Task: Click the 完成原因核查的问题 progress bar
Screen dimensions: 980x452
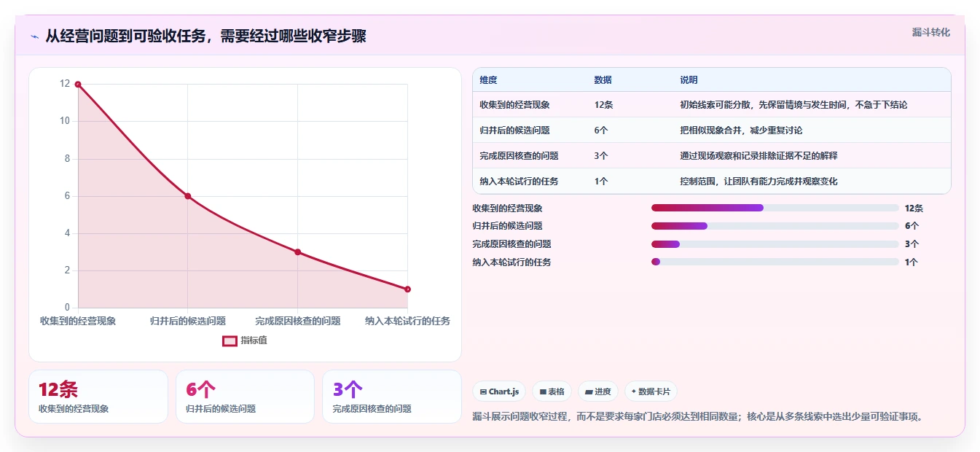Action: pos(775,244)
